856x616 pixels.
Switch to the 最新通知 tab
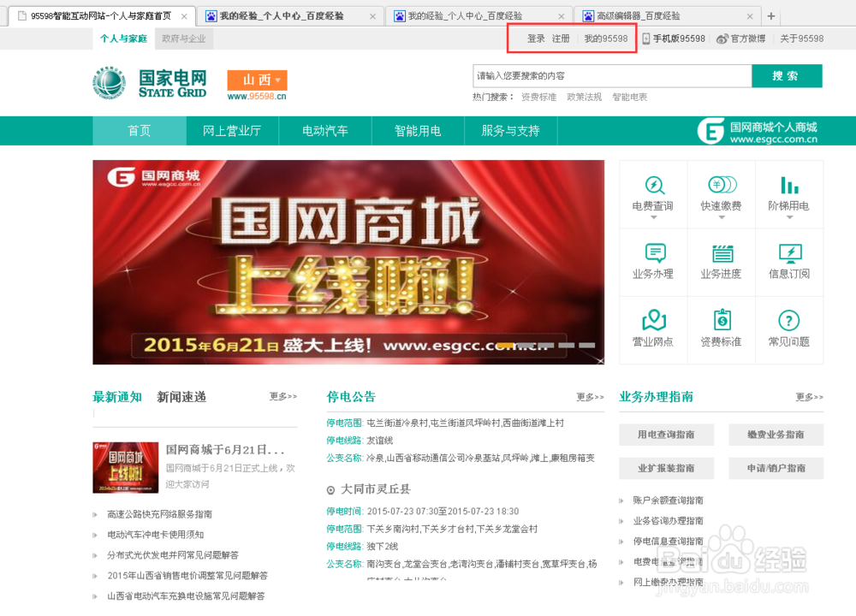click(117, 397)
